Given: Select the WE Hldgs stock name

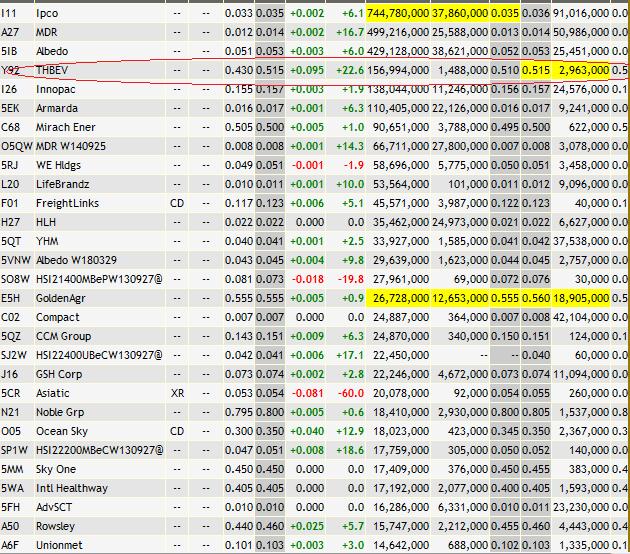Looking at the screenshot, I should pyautogui.click(x=58, y=165).
